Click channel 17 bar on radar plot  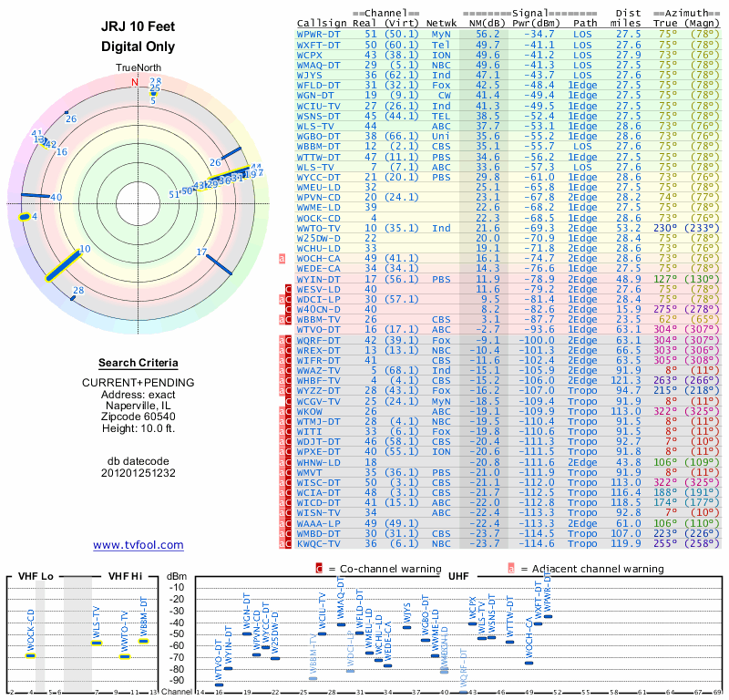pyautogui.click(x=219, y=264)
